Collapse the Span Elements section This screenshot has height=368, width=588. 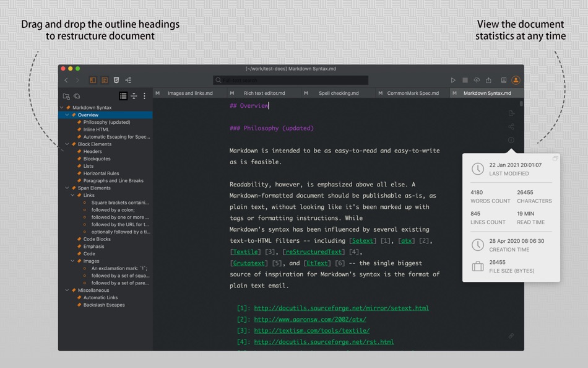[x=67, y=188]
